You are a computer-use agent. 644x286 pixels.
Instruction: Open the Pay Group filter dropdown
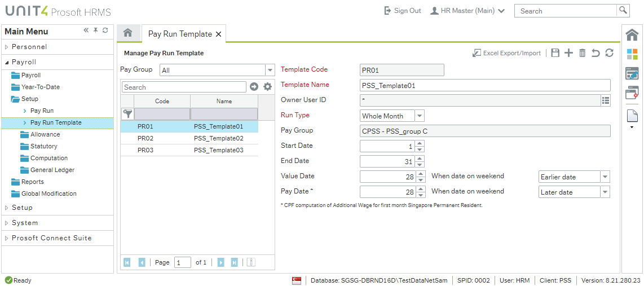click(x=270, y=71)
